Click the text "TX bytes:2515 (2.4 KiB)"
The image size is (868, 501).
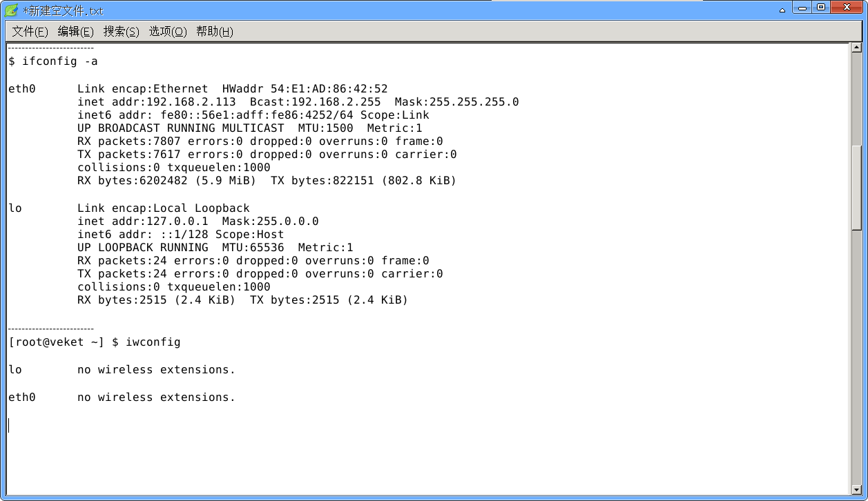tap(329, 300)
